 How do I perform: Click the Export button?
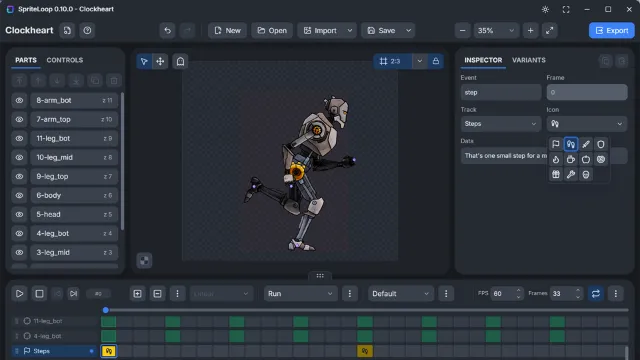[611, 31]
